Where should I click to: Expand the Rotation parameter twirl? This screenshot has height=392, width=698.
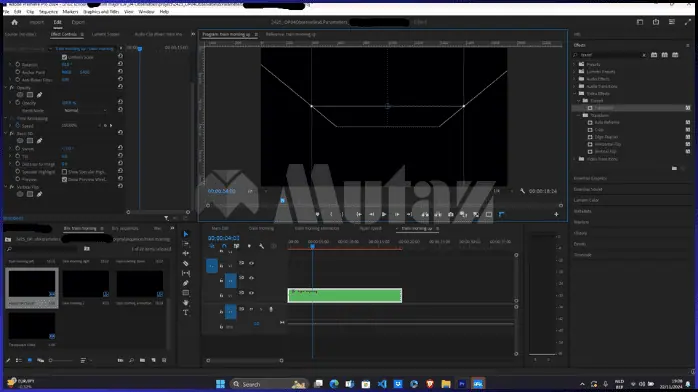click(x=10, y=65)
